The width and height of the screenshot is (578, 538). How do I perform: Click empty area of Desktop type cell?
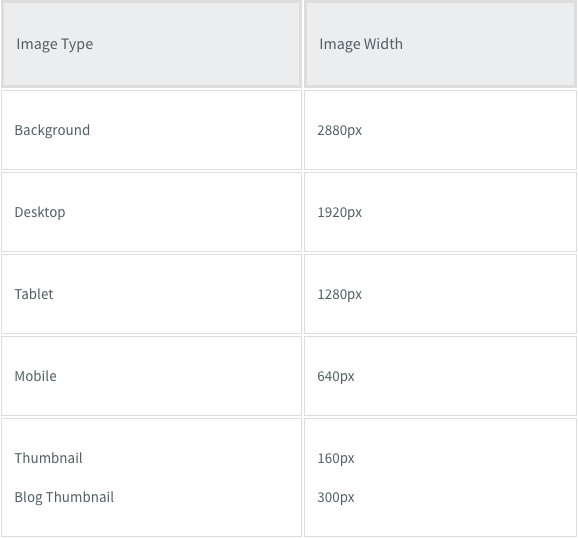point(184,212)
